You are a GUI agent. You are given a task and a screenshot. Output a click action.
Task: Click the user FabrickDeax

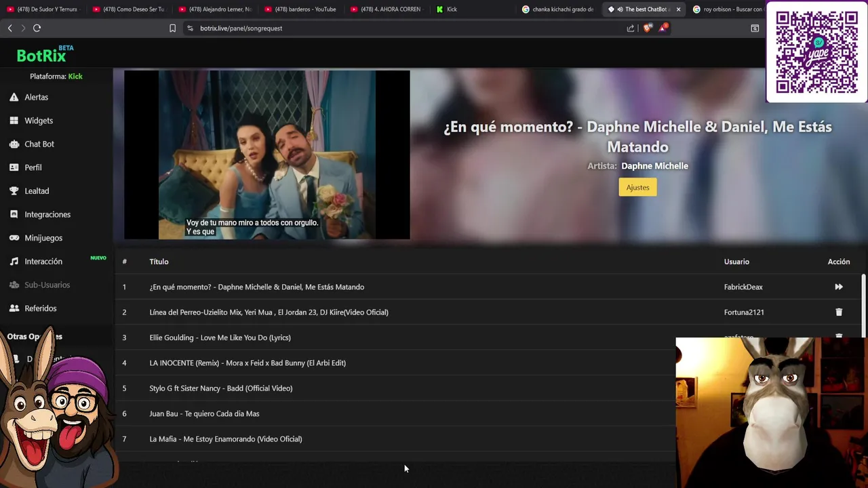click(743, 287)
